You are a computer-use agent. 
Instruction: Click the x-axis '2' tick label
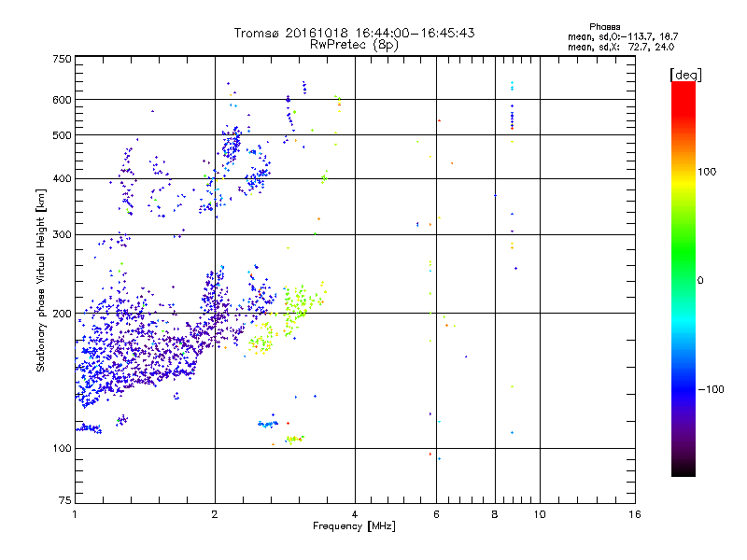point(215,514)
